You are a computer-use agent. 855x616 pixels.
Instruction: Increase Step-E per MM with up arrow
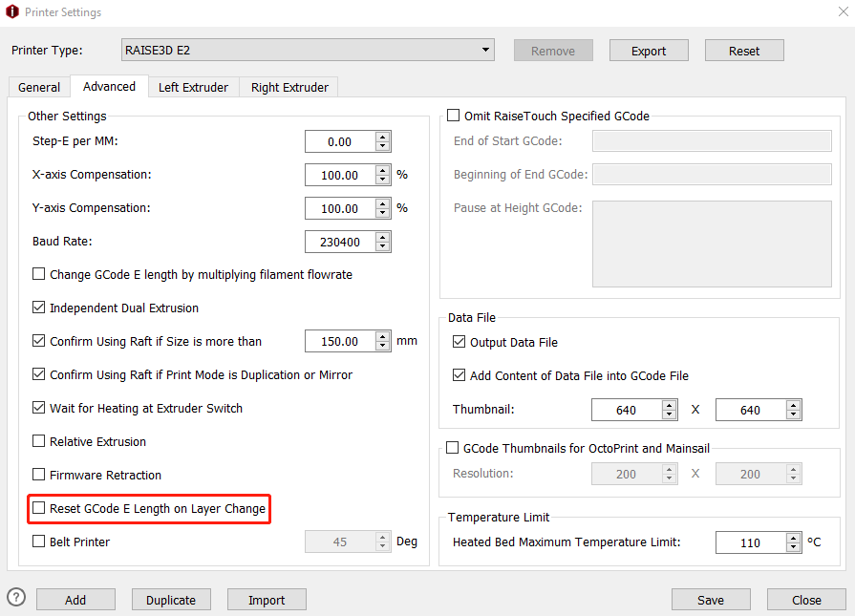click(x=383, y=138)
